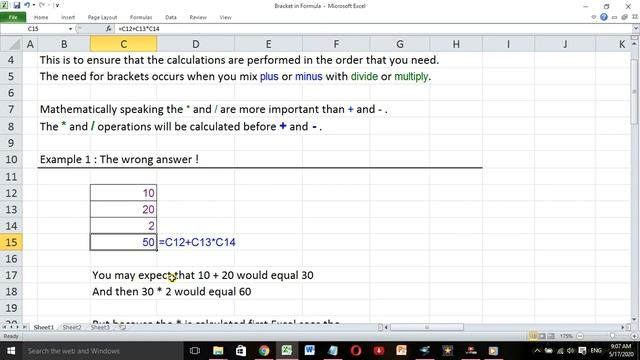Viewport: 640px width, 360px height.
Task: Switch to the Sheet2 tab
Action: 72,327
